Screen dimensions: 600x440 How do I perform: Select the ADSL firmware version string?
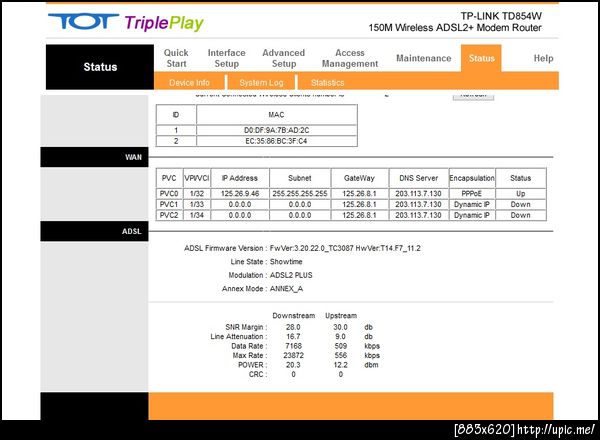click(345, 248)
